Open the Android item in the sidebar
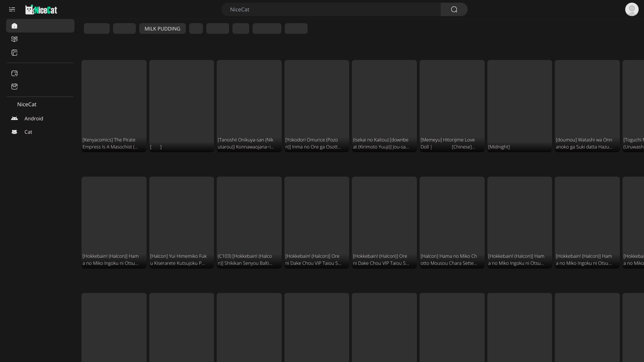 40,118
